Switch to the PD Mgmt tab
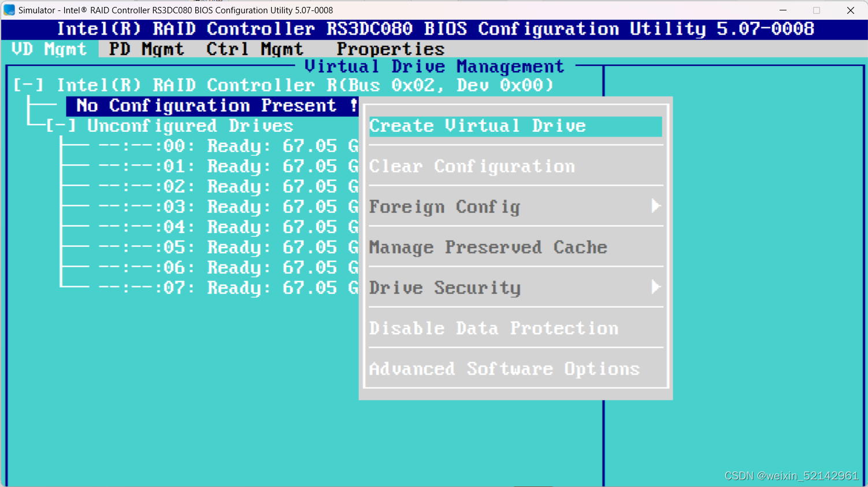This screenshot has height=487, width=868. [x=147, y=49]
